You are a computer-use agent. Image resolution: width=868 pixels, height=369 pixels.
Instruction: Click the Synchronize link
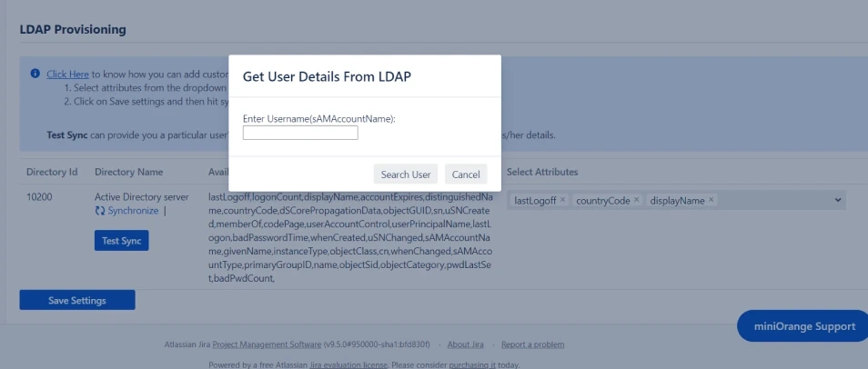point(133,211)
